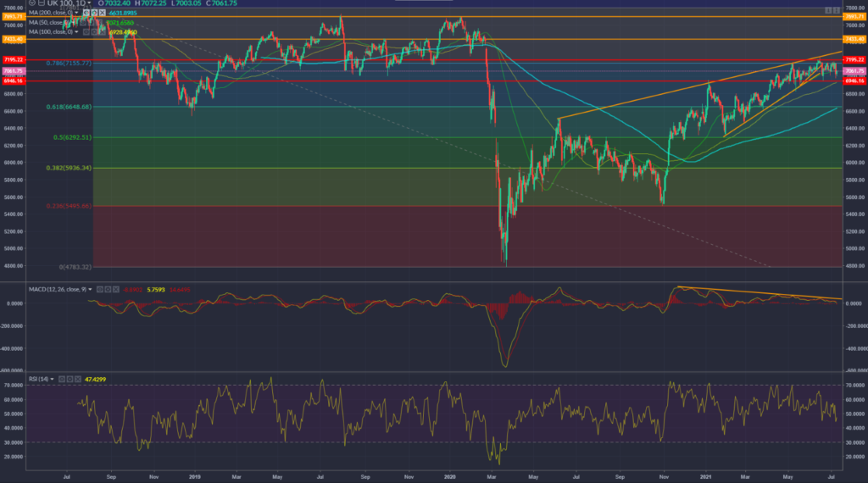Click the open price O 7032.40 readout
The image size is (868, 483).
point(114,3)
